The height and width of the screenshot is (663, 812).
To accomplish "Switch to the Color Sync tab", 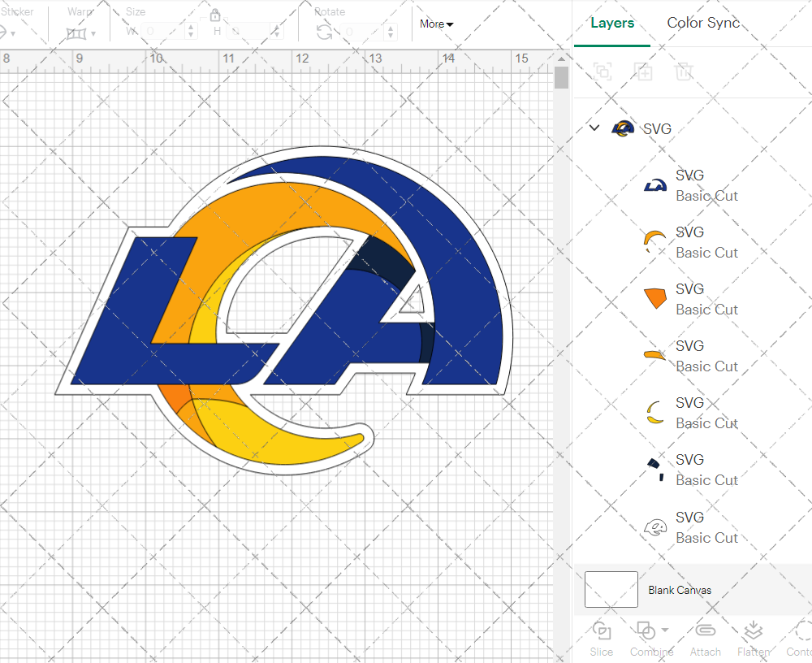I will pyautogui.click(x=703, y=23).
